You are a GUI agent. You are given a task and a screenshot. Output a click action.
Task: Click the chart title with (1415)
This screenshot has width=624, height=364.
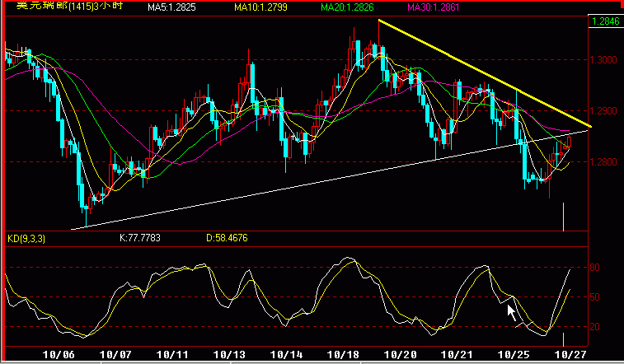coord(69,6)
